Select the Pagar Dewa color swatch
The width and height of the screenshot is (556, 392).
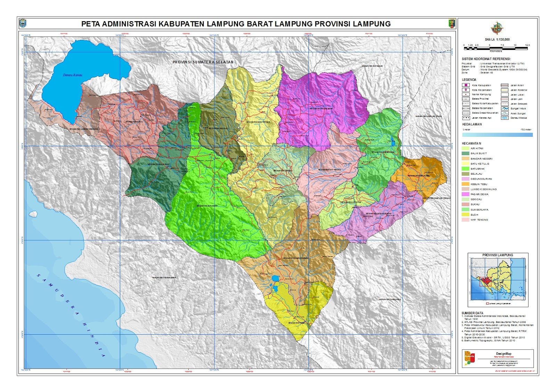[465, 194]
